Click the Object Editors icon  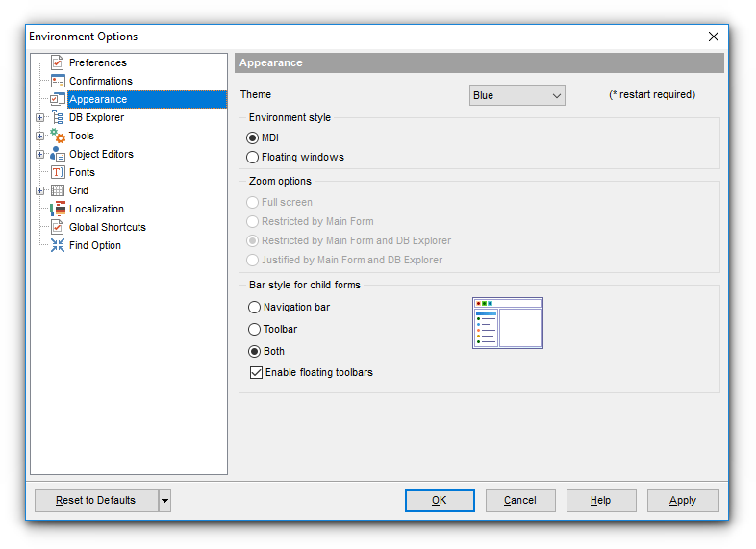[x=57, y=154]
